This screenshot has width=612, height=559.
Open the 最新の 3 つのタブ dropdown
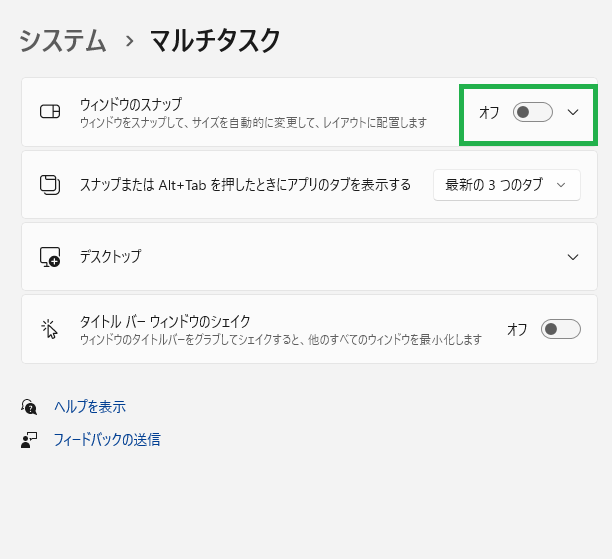(x=507, y=185)
